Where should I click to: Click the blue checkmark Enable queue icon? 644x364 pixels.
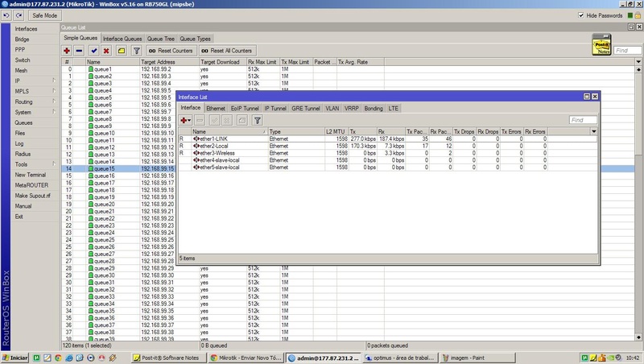tap(94, 51)
